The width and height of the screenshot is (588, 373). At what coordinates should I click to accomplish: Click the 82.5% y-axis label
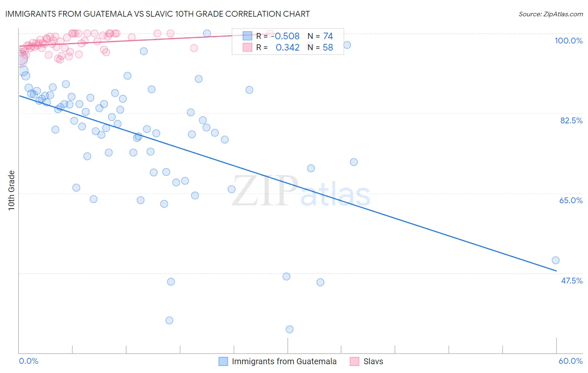click(x=571, y=120)
